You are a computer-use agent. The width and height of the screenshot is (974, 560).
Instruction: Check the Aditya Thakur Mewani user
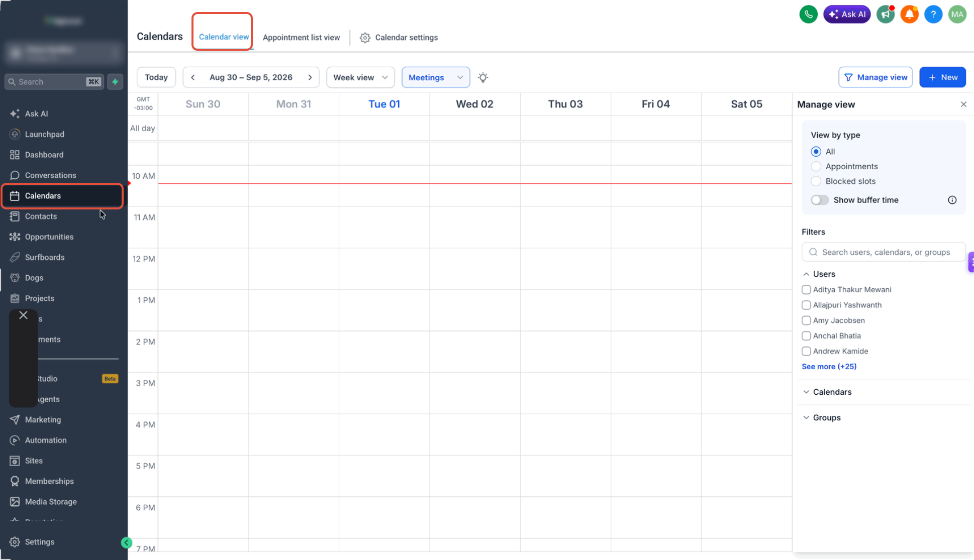806,290
